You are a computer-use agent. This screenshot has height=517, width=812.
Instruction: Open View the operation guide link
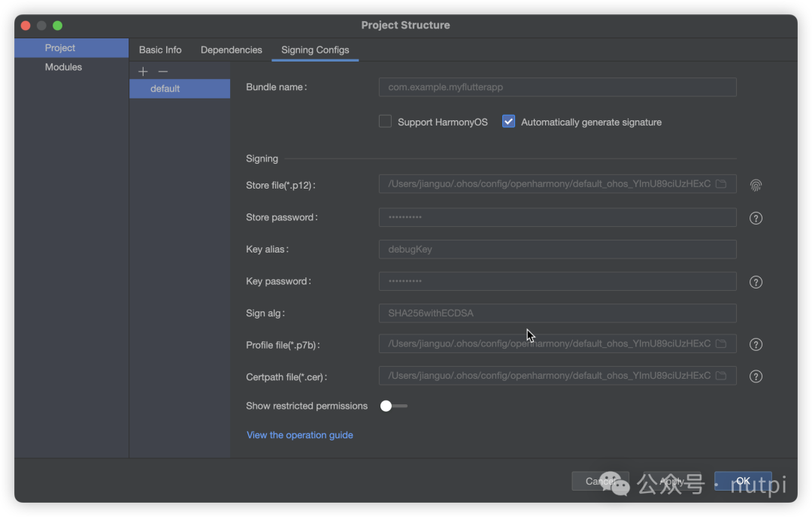299,435
